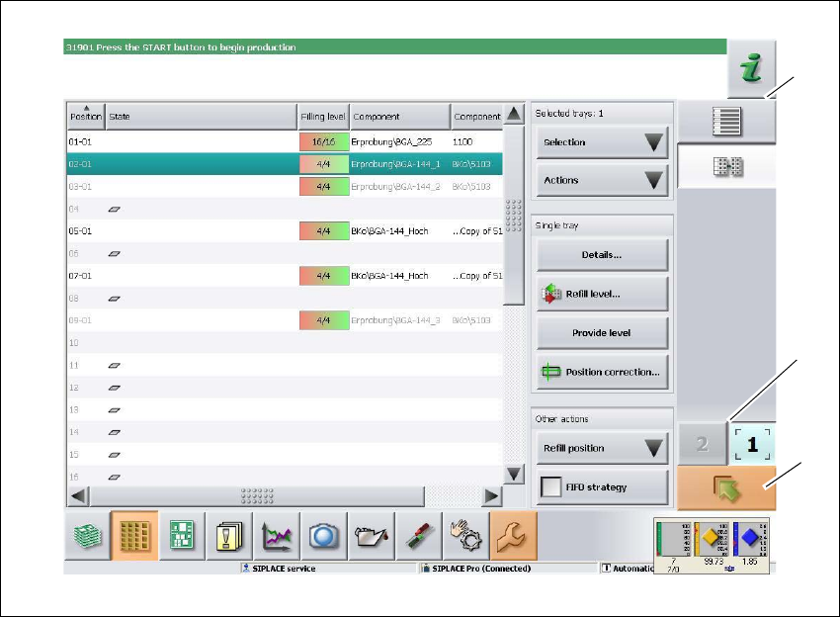Click the Details... button

602,255
